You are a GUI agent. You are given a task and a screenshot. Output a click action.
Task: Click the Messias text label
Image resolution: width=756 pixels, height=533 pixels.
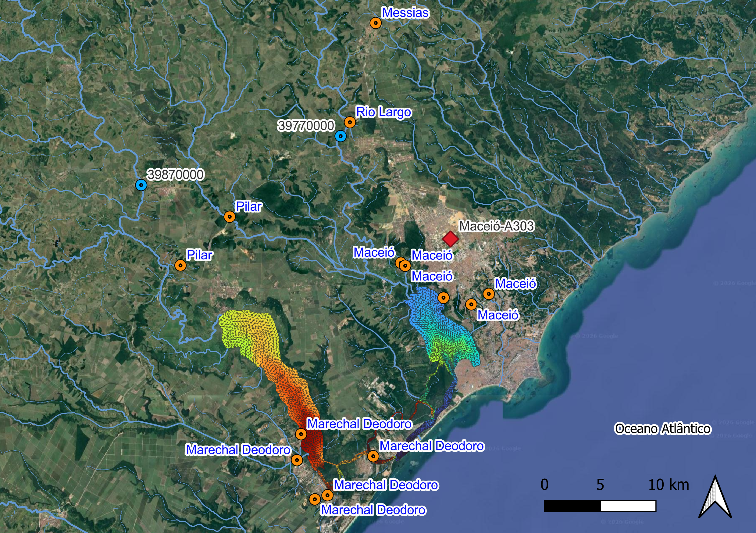[405, 13]
